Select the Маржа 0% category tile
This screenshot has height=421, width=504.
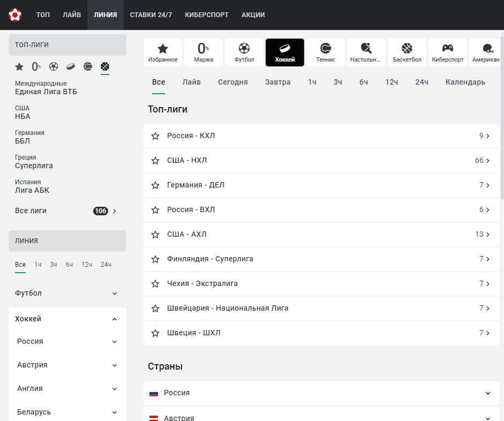click(204, 52)
